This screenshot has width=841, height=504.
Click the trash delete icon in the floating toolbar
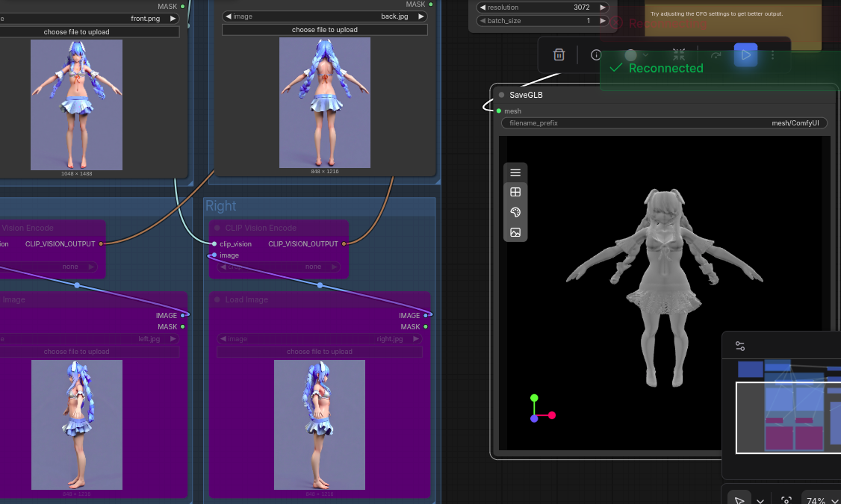click(x=559, y=55)
